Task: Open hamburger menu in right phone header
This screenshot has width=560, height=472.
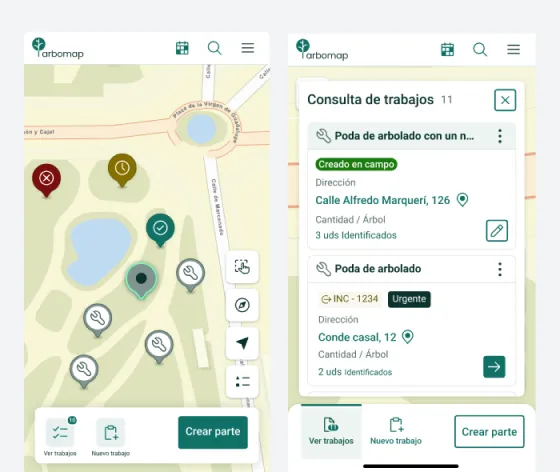Action: tap(514, 49)
